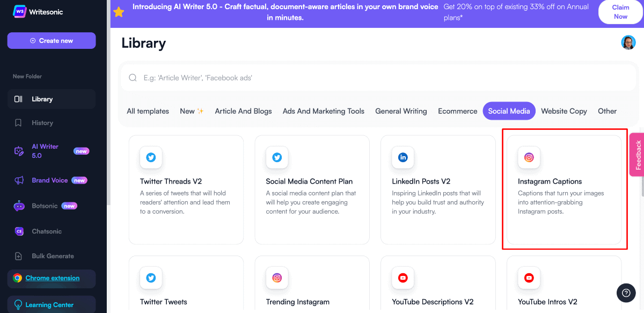Viewport: 644px width, 313px height.
Task: Click the LinkedIn icon on LinkedIn Posts V2
Action: click(403, 157)
